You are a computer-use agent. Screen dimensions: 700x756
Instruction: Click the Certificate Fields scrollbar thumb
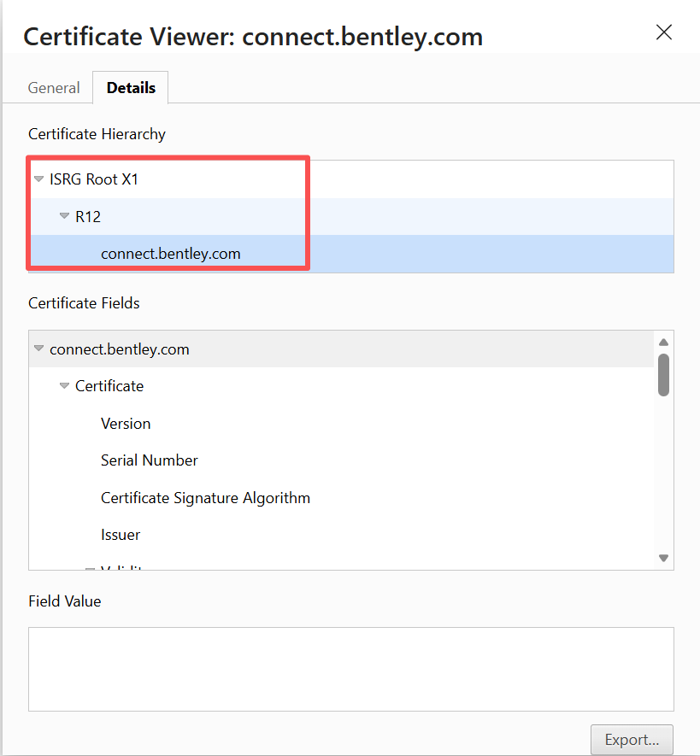pos(663,374)
